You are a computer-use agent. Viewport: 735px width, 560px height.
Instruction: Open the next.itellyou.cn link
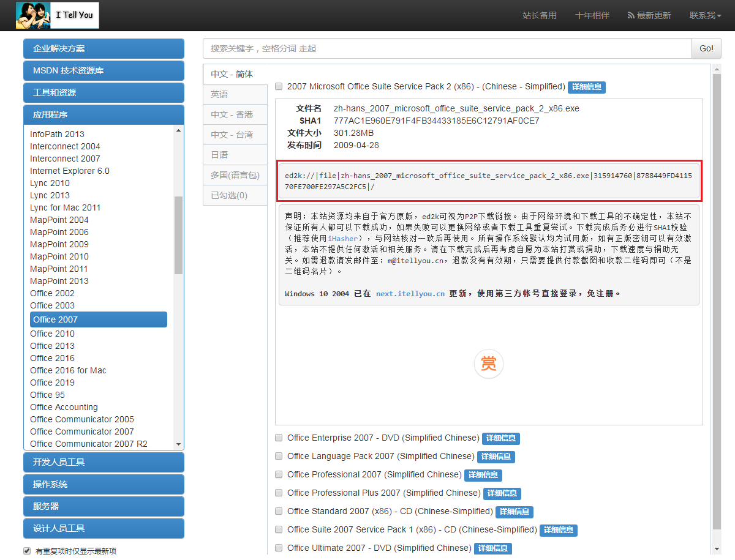[x=410, y=294]
